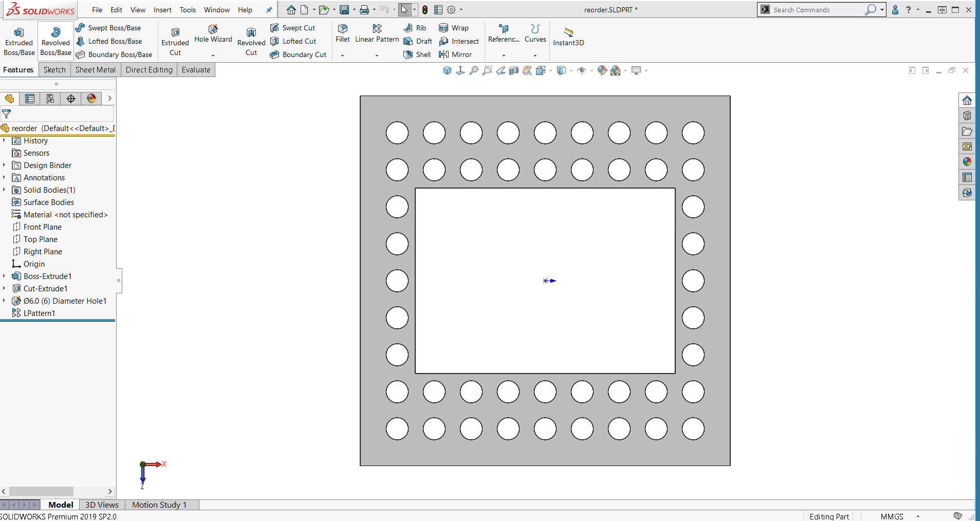
Task: Open Edit Appearance color wheel icon
Action: point(602,70)
